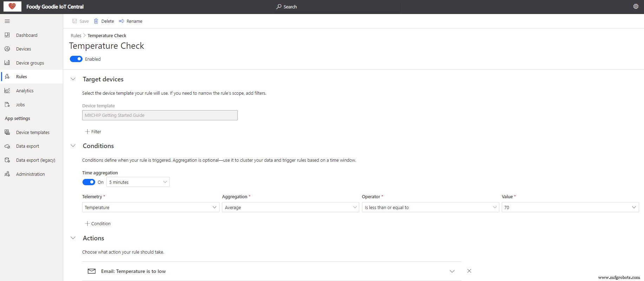Open the Value dropdown showing 70

click(570, 207)
